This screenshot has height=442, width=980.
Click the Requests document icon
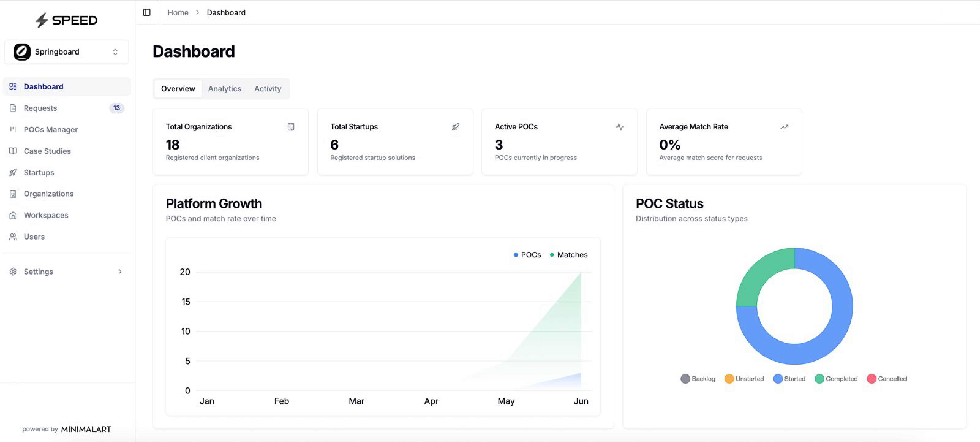(13, 108)
